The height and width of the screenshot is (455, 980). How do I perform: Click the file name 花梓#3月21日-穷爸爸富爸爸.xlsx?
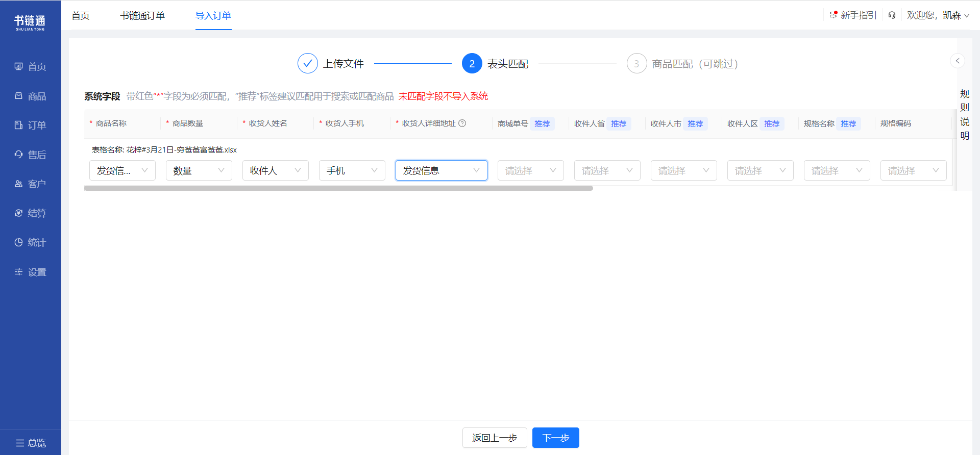[x=182, y=150]
